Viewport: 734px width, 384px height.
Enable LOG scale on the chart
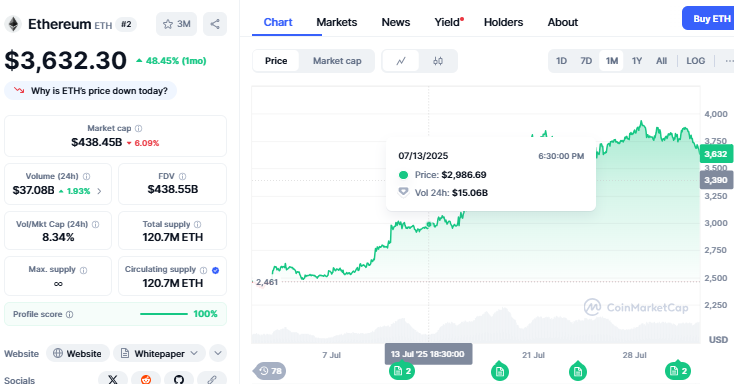tap(696, 61)
